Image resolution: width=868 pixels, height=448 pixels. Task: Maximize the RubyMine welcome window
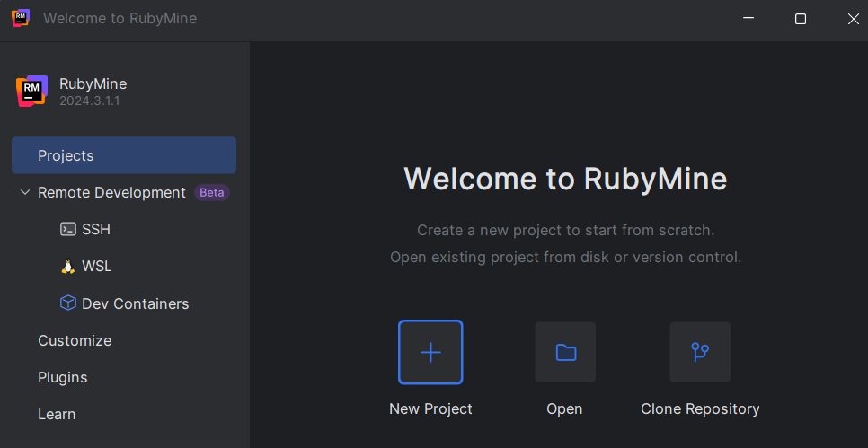pos(801,19)
